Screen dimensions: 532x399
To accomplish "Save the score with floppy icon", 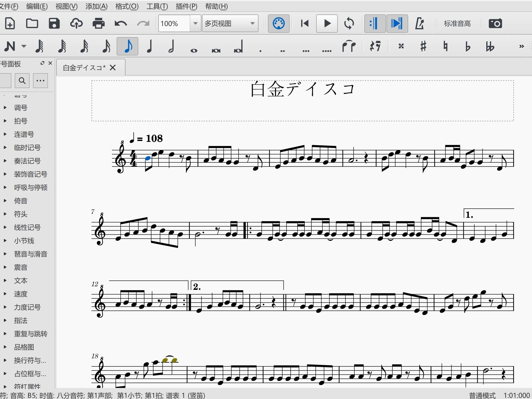I will click(x=54, y=24).
